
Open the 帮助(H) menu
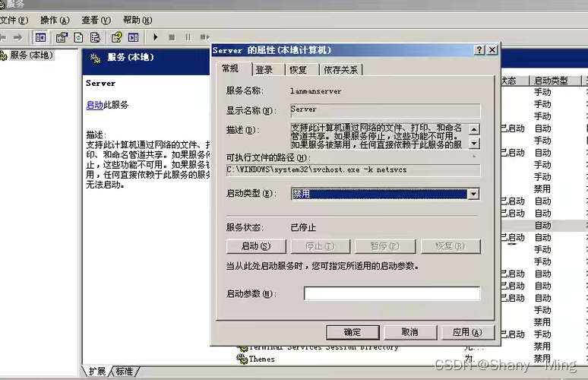click(x=138, y=21)
